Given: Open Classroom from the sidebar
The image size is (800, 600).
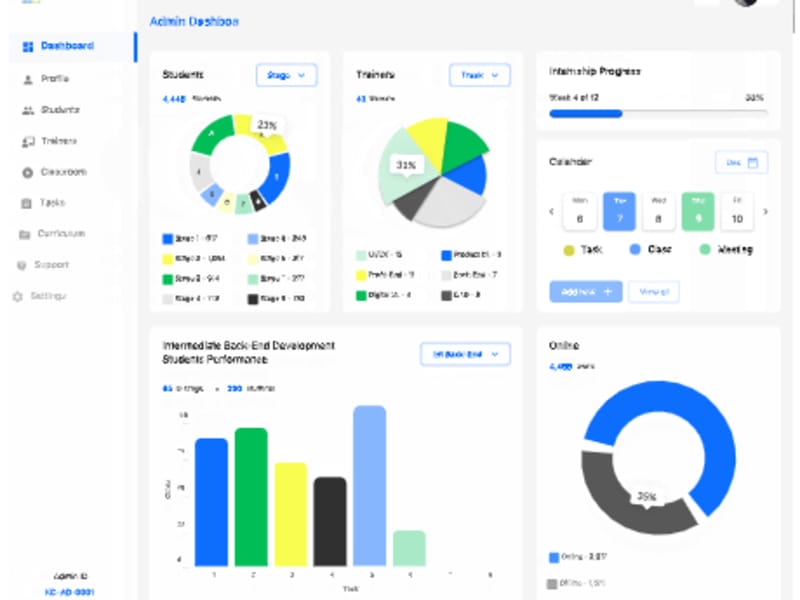Looking at the screenshot, I should (x=54, y=172).
